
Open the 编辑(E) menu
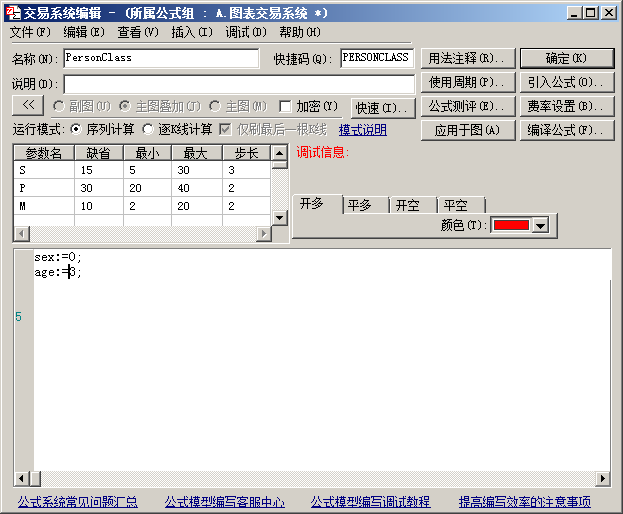tap(84, 32)
